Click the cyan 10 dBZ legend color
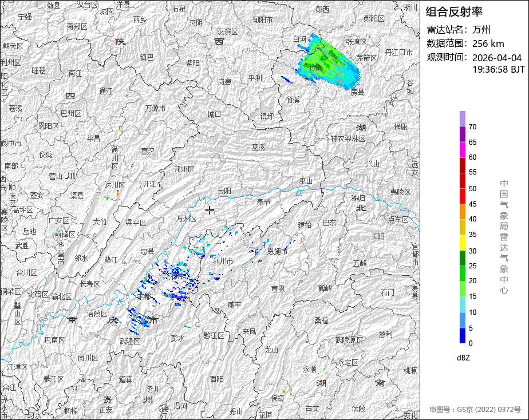529x420 pixels. click(462, 305)
